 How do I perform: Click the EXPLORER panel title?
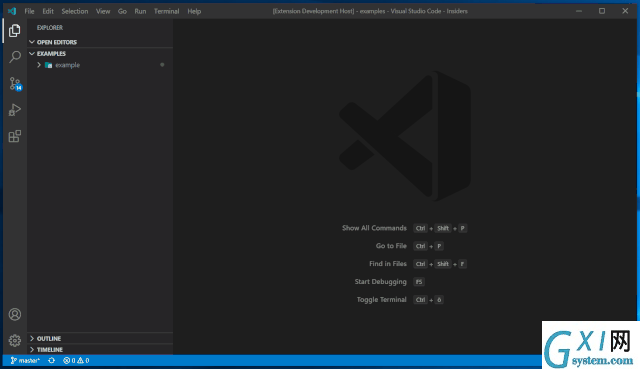click(x=50, y=27)
